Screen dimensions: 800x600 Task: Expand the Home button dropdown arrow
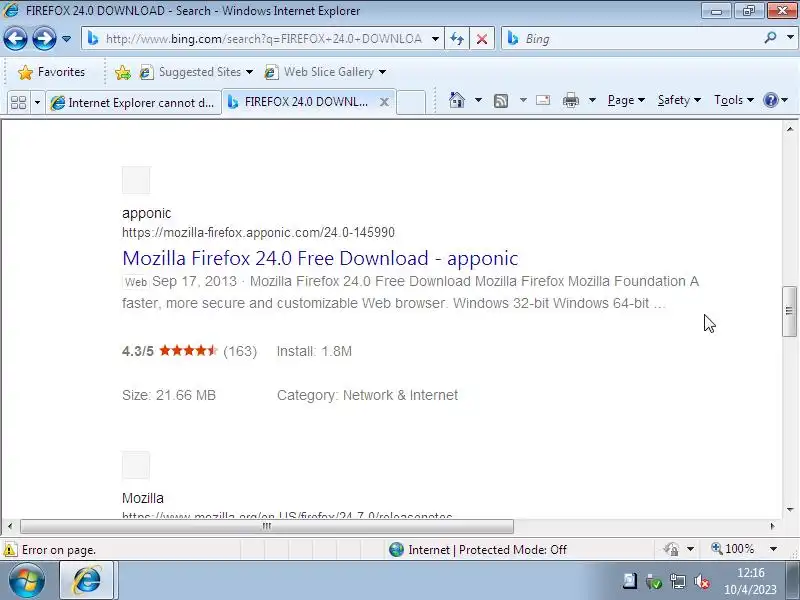[x=478, y=100]
